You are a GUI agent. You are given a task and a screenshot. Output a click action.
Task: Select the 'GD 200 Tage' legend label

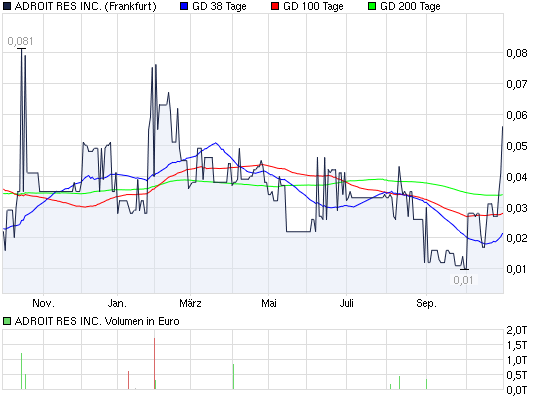click(410, 6)
